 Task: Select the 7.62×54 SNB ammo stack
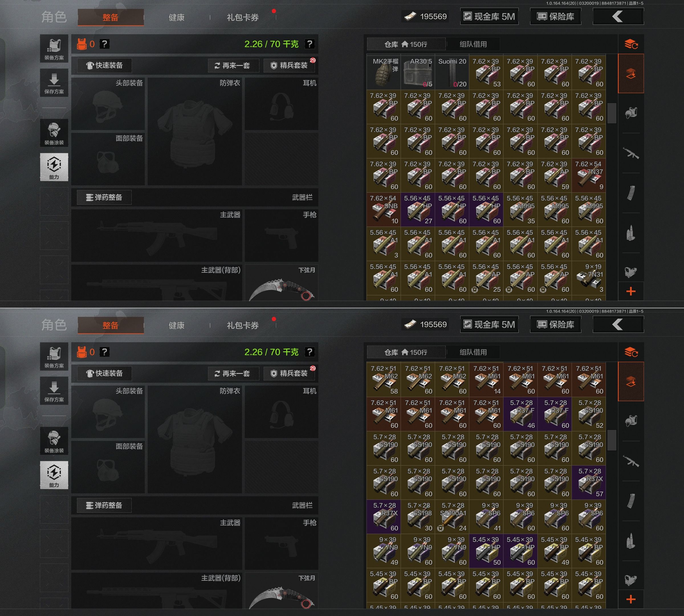(x=384, y=209)
